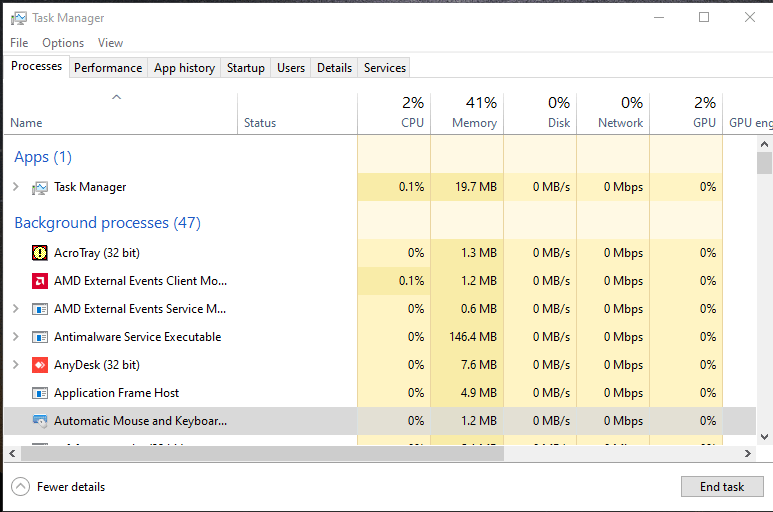
Task: Click the Antimalware Service Executable icon
Action: tap(39, 337)
